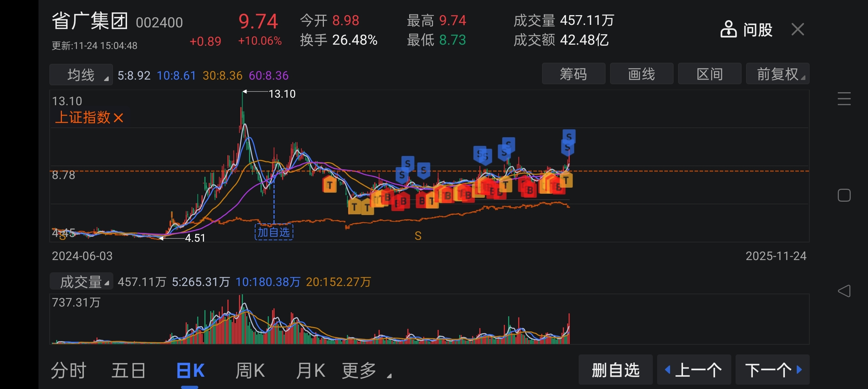Tap the 问股 ask-stock person icon
Image resolution: width=868 pixels, height=389 pixels.
click(x=728, y=30)
